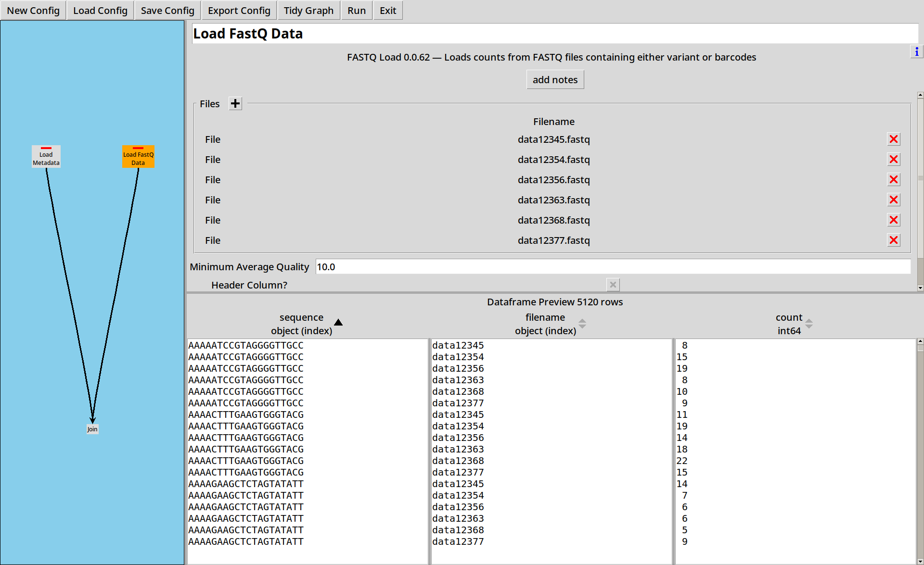
Task: Click Tidy Graph to arrange nodes
Action: [308, 11]
